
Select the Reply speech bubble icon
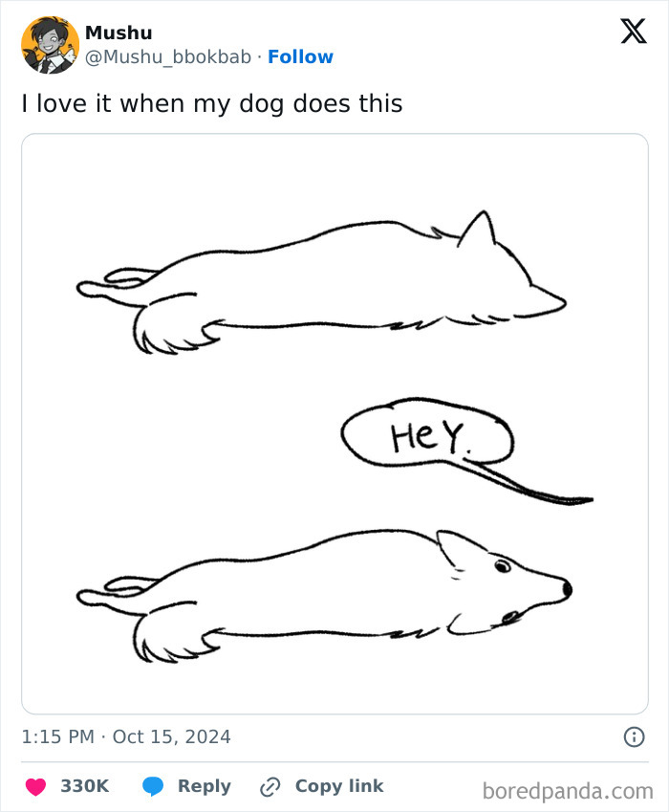pos(151,786)
